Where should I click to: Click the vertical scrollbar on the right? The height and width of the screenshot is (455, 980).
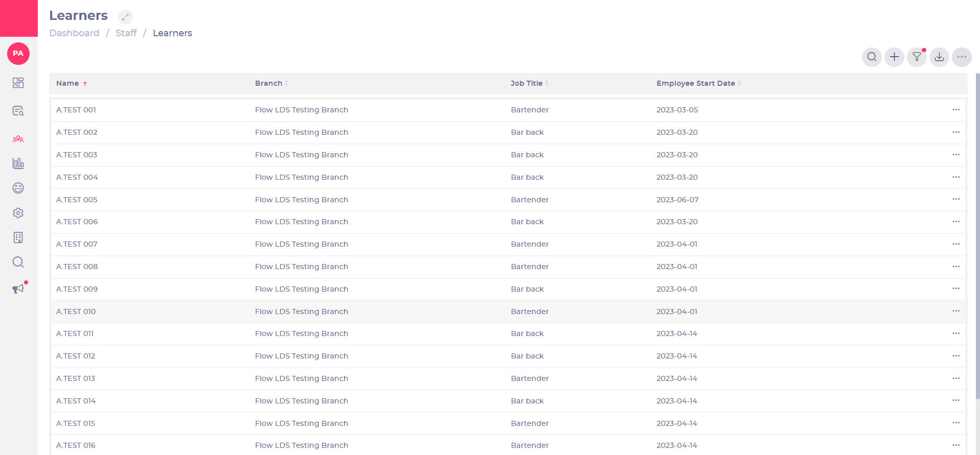coord(977,235)
